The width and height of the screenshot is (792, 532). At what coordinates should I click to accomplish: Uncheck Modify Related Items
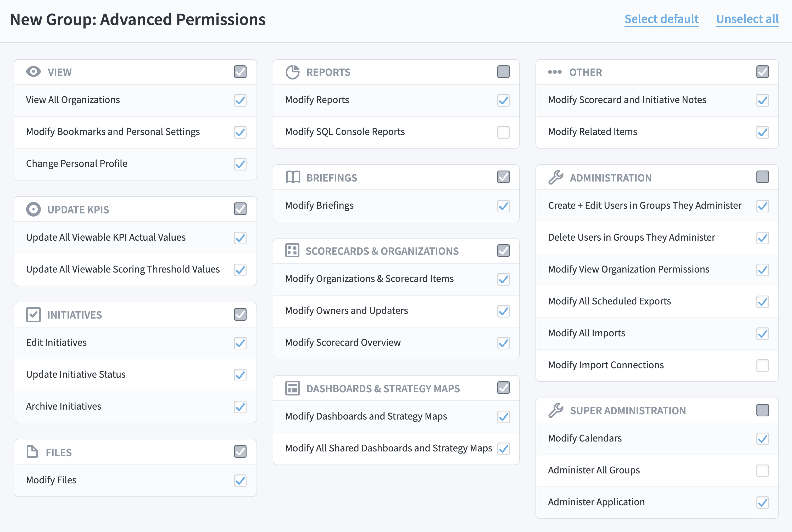[762, 132]
